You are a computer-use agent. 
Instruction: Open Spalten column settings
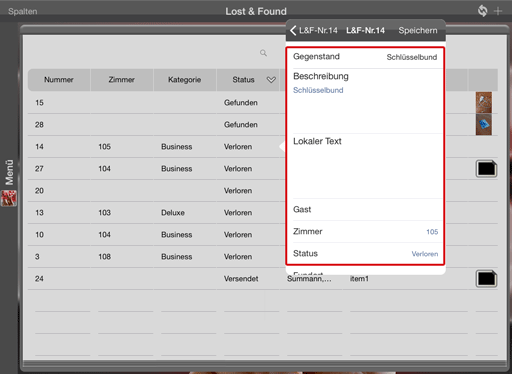pyautogui.click(x=23, y=11)
